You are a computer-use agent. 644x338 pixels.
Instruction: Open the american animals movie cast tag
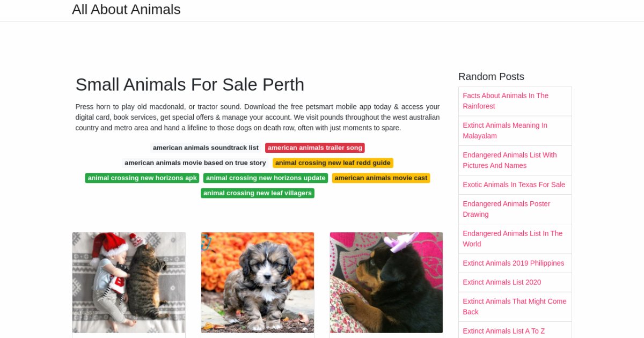pos(381,178)
